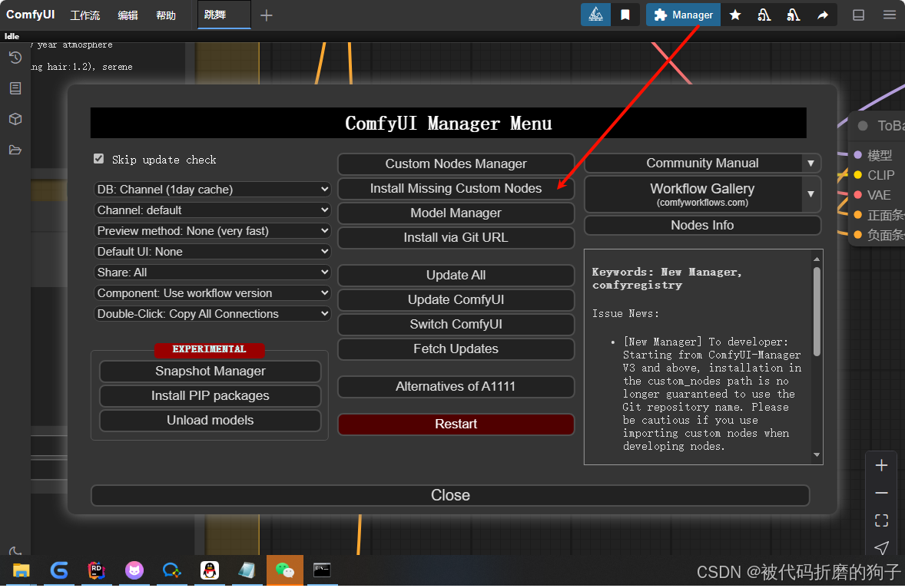905x588 pixels.
Task: Open the Snapshot Manager
Action: click(210, 372)
